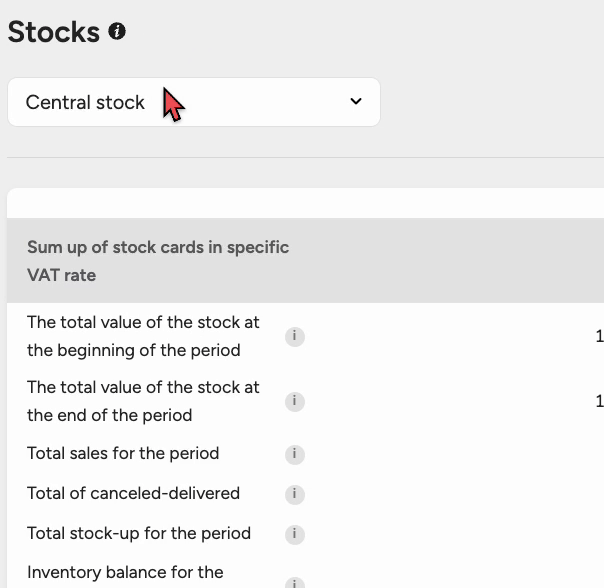604x588 pixels.
Task: Select the 'Total of canceled-delivered' row label
Action: tap(133, 494)
